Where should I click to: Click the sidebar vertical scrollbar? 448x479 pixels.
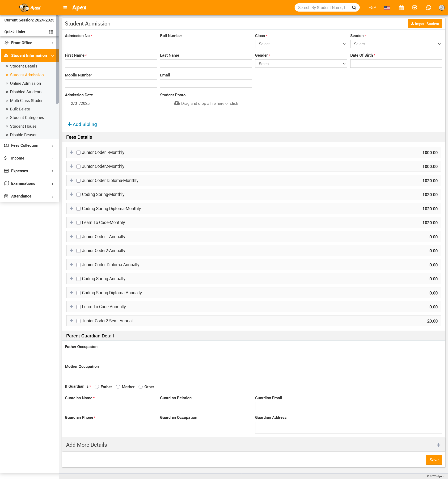pyautogui.click(x=57, y=60)
